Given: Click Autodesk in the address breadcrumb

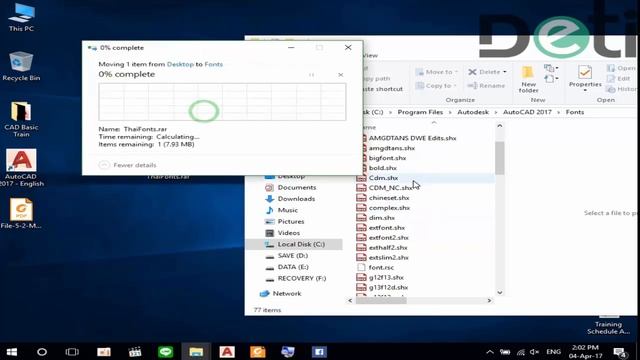Looking at the screenshot, I should [x=473, y=112].
